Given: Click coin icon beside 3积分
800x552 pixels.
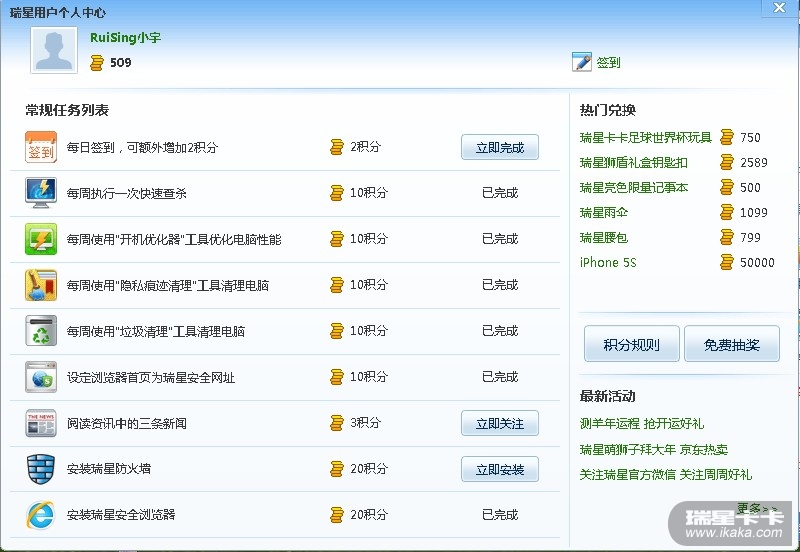Looking at the screenshot, I should tap(337, 423).
